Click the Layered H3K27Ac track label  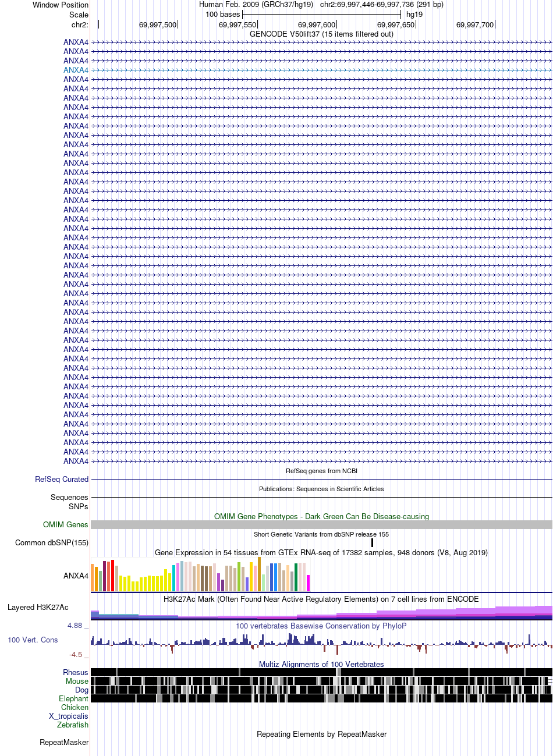point(38,608)
